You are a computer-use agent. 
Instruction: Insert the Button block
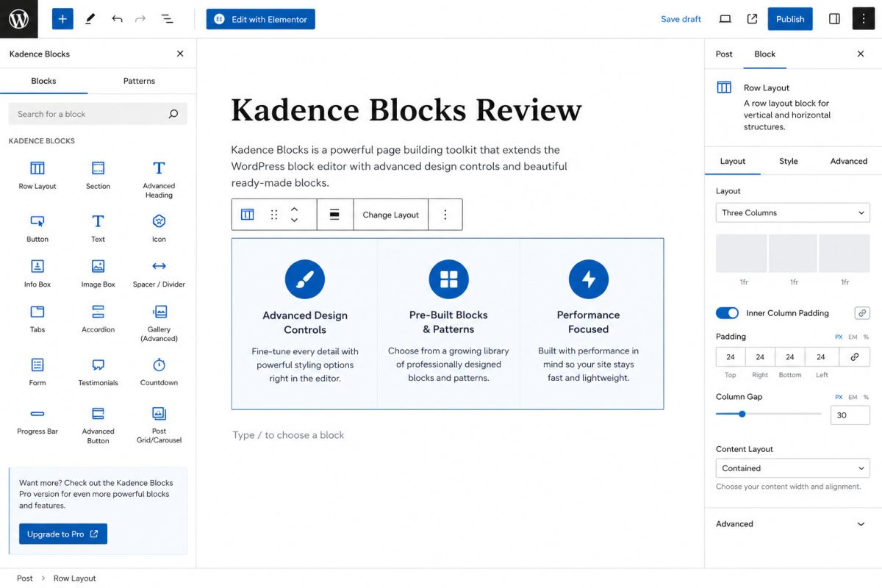coord(37,229)
